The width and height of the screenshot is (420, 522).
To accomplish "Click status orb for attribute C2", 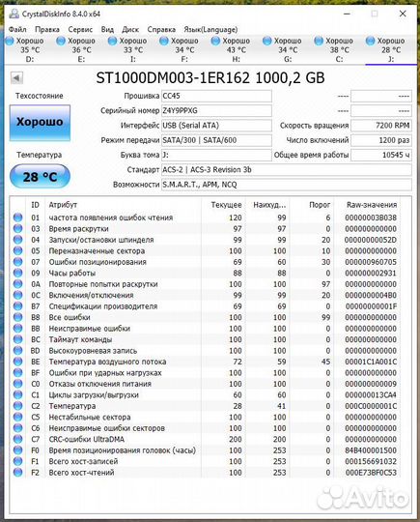I will (18, 406).
